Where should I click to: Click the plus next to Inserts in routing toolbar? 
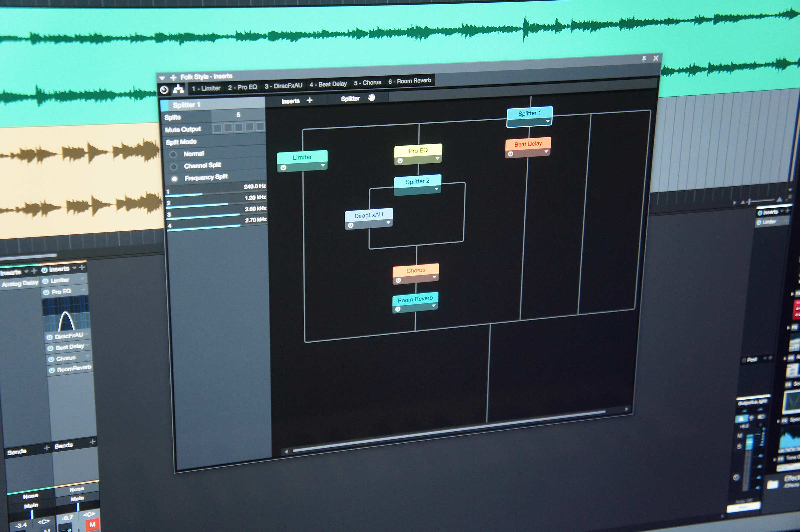point(309,100)
